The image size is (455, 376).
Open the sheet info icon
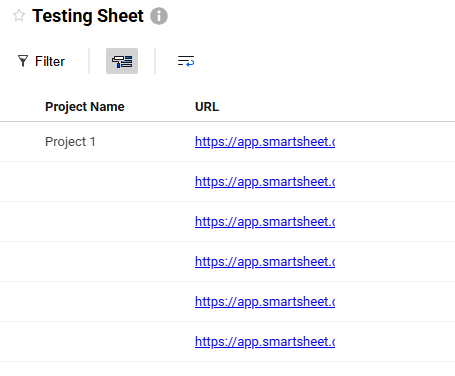pyautogui.click(x=159, y=16)
